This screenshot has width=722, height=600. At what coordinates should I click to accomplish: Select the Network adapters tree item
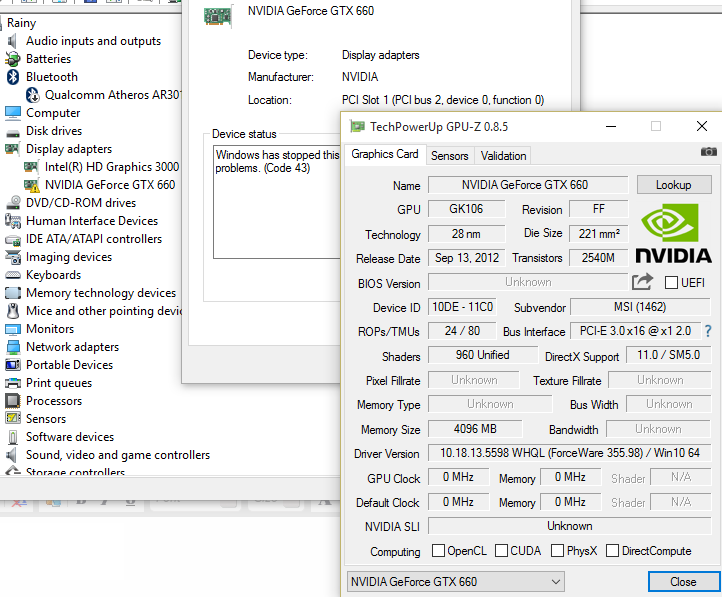point(73,347)
